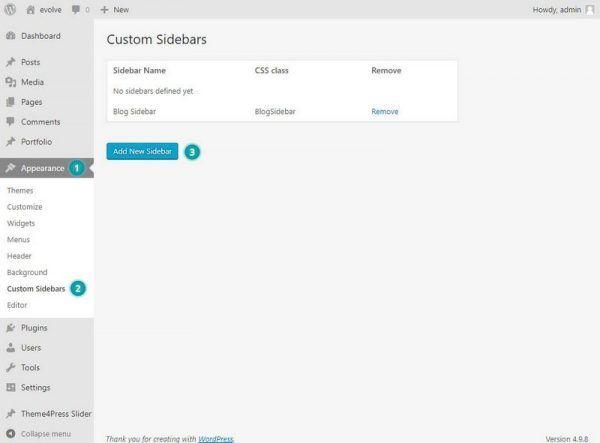The width and height of the screenshot is (600, 443).
Task: Click the plus icon for New
Action: coord(104,10)
